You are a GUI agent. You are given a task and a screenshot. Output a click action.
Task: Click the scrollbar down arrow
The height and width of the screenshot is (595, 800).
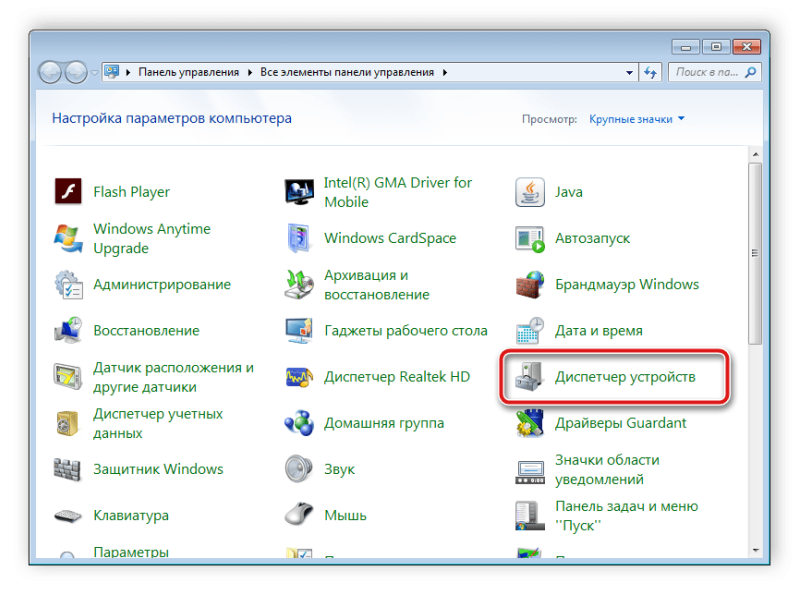(x=755, y=550)
